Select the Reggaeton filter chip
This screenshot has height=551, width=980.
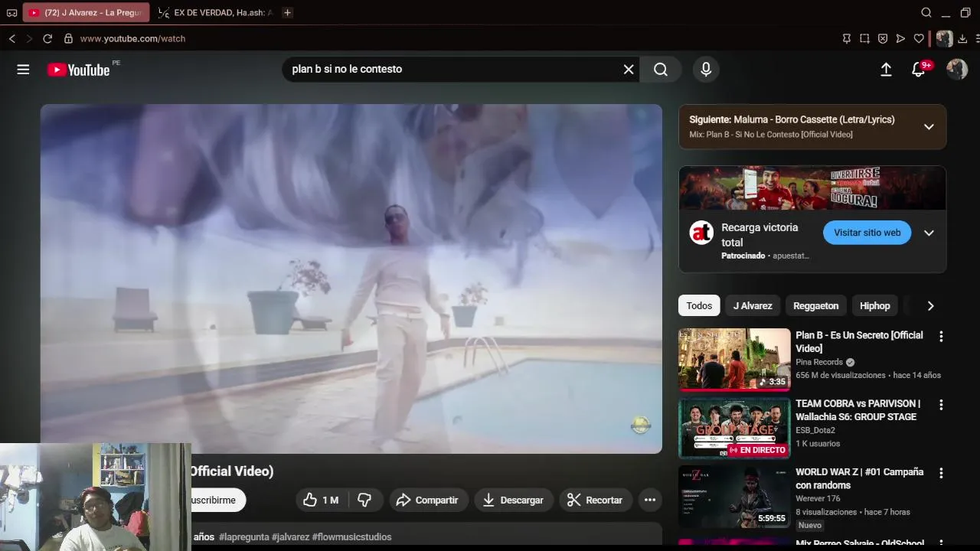815,305
